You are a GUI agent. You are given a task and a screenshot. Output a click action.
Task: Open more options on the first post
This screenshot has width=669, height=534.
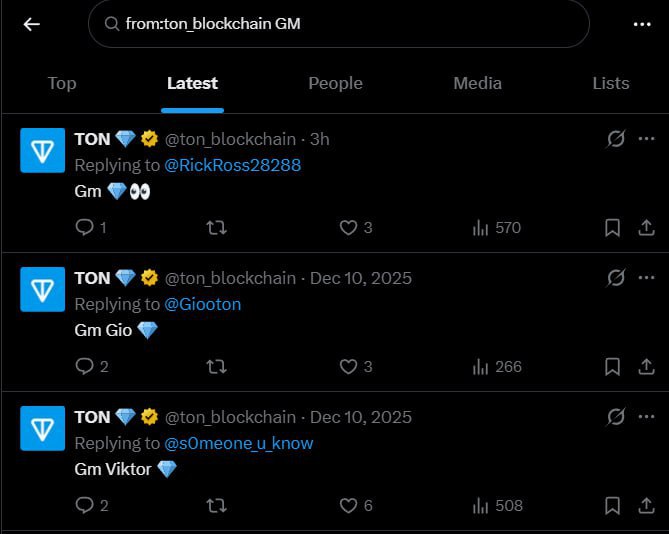pos(646,139)
